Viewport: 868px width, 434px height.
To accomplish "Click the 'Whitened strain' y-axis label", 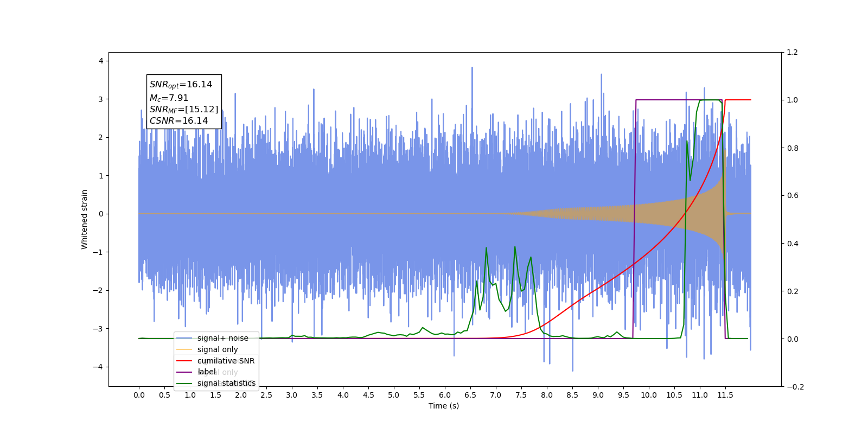I will (x=84, y=219).
